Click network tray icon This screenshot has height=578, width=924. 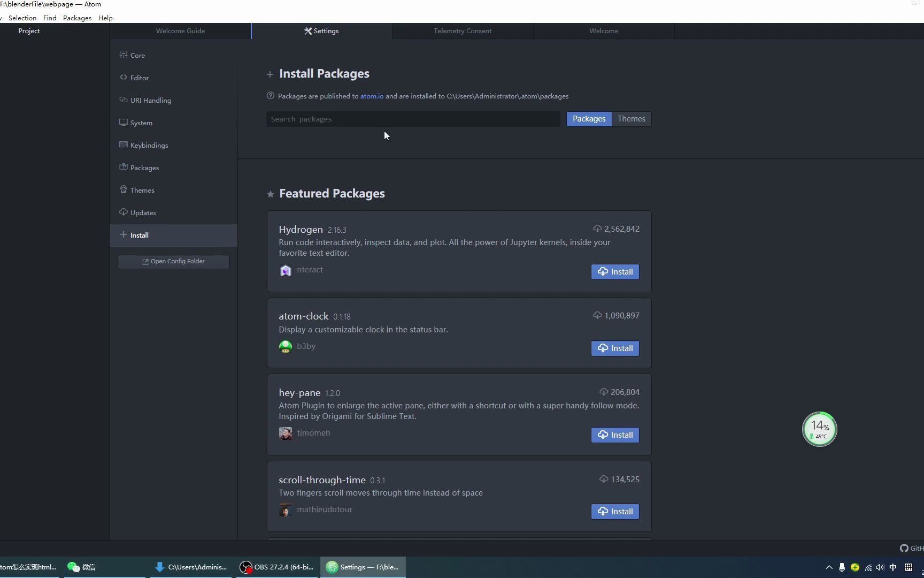868,567
